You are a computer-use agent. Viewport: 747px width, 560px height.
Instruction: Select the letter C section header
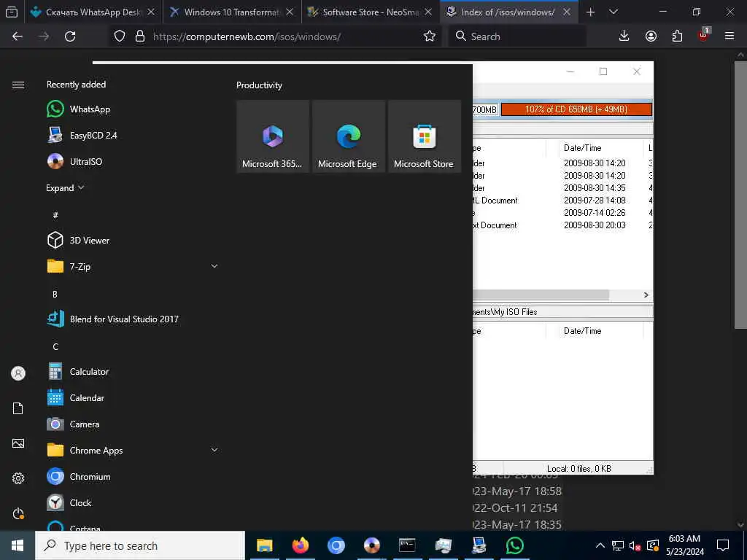tap(55, 346)
